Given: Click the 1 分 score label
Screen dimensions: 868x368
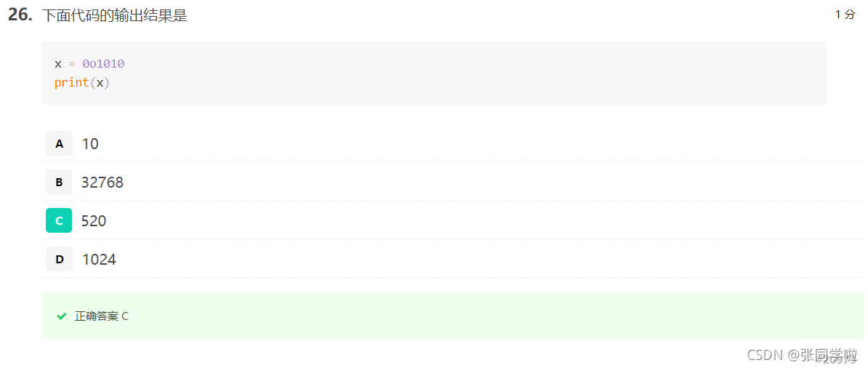Looking at the screenshot, I should (845, 15).
